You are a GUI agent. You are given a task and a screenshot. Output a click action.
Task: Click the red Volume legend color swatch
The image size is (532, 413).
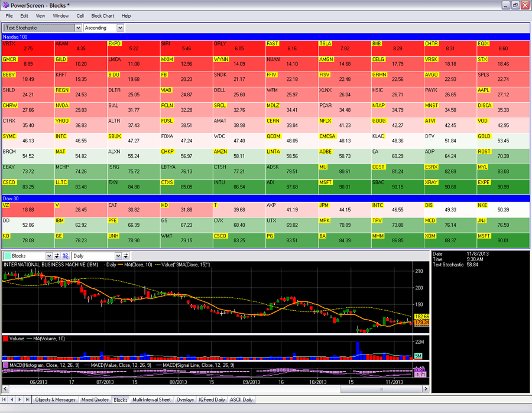[x=6, y=339]
